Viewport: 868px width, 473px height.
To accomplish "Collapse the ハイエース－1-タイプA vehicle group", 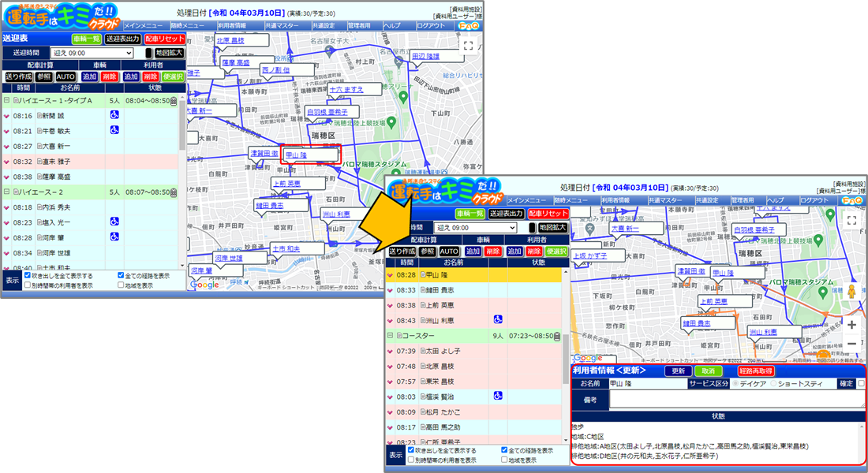I will pyautogui.click(x=6, y=101).
